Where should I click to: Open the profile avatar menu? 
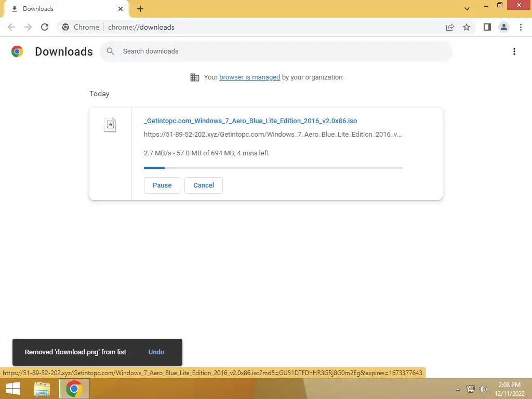tap(504, 27)
